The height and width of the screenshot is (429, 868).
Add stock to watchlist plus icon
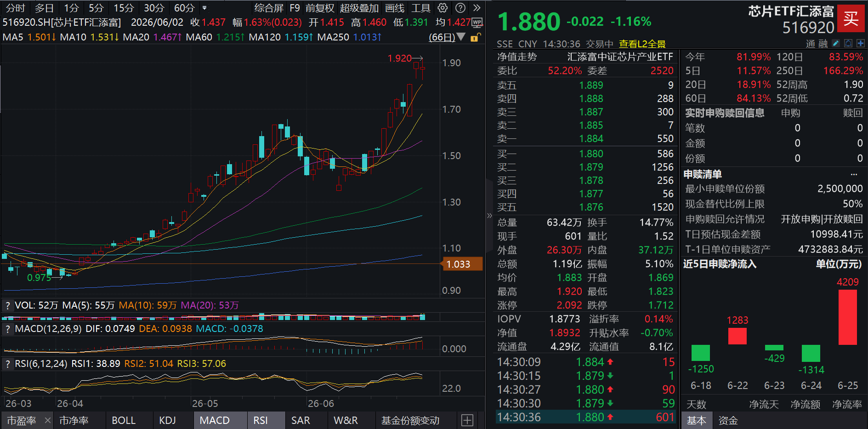click(x=860, y=43)
